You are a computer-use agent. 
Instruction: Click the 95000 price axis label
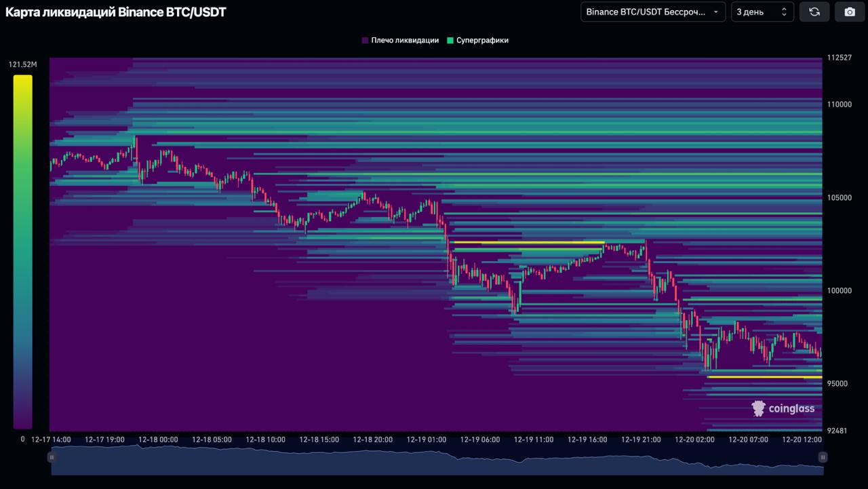[837, 383]
